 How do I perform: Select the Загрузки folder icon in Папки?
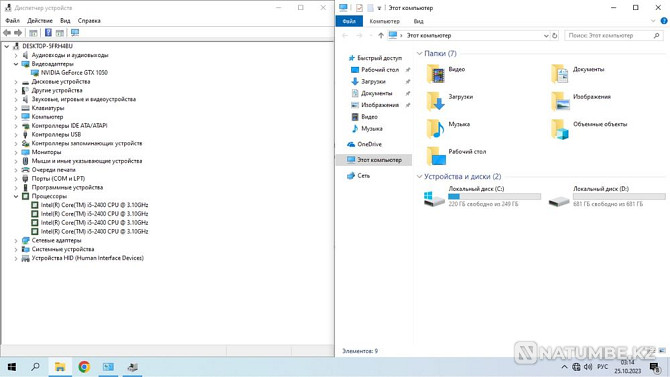click(x=435, y=102)
